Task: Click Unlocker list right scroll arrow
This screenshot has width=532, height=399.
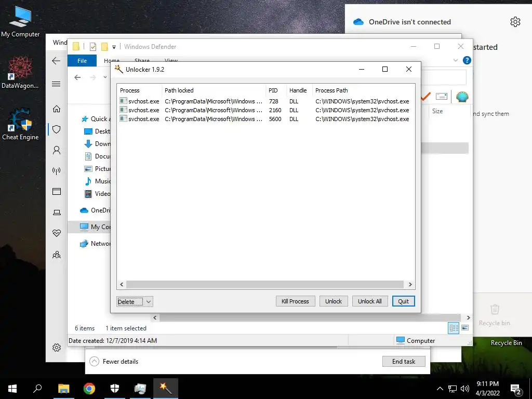Action: [x=410, y=284]
